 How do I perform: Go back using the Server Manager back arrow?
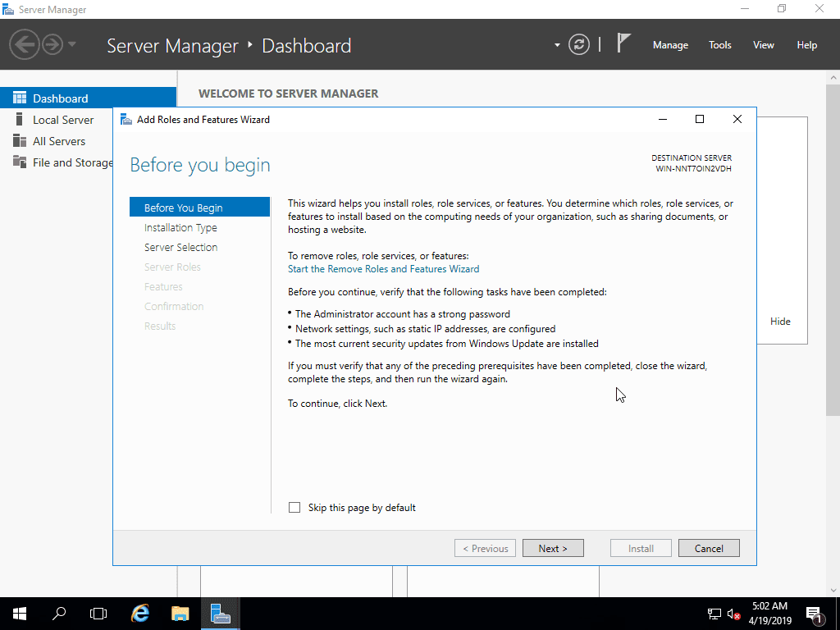[x=24, y=44]
